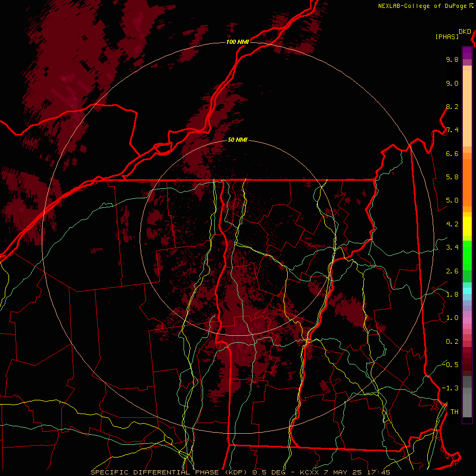The width and height of the screenshot is (476, 476).
Task: Click the peach segment of the color bar
Action: tap(467, 108)
